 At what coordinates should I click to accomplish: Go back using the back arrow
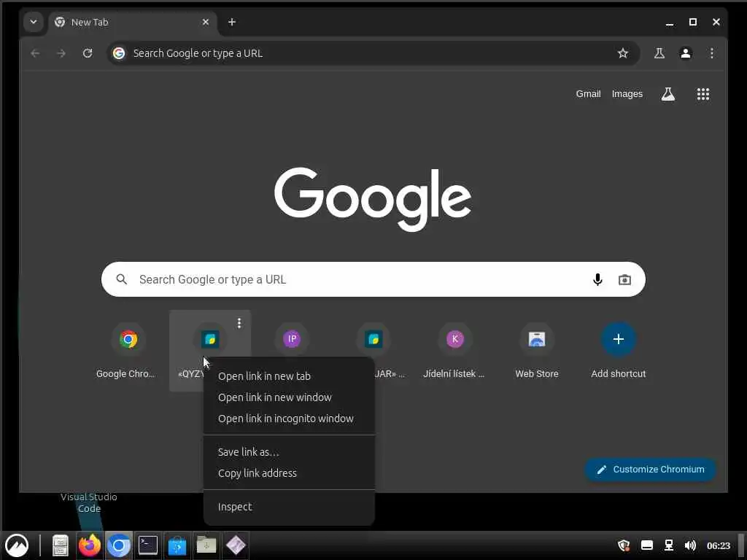click(35, 53)
